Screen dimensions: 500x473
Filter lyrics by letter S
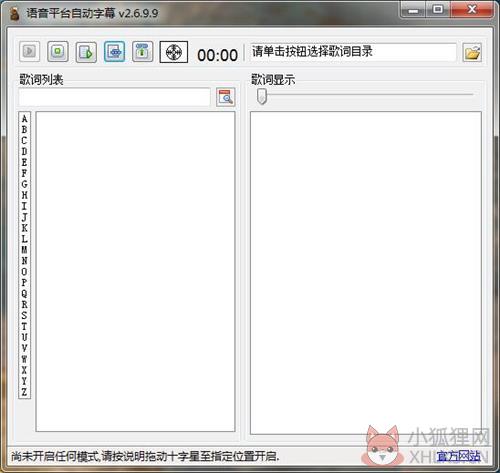[x=24, y=315]
